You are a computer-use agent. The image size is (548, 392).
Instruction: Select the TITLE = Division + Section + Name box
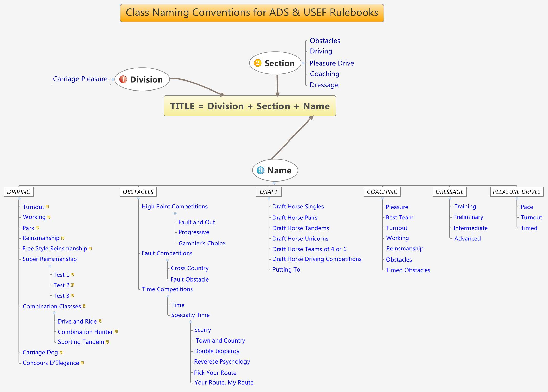pyautogui.click(x=250, y=106)
